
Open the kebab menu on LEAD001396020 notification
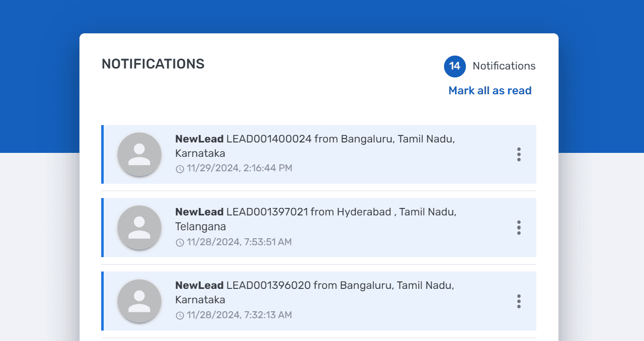tap(518, 301)
